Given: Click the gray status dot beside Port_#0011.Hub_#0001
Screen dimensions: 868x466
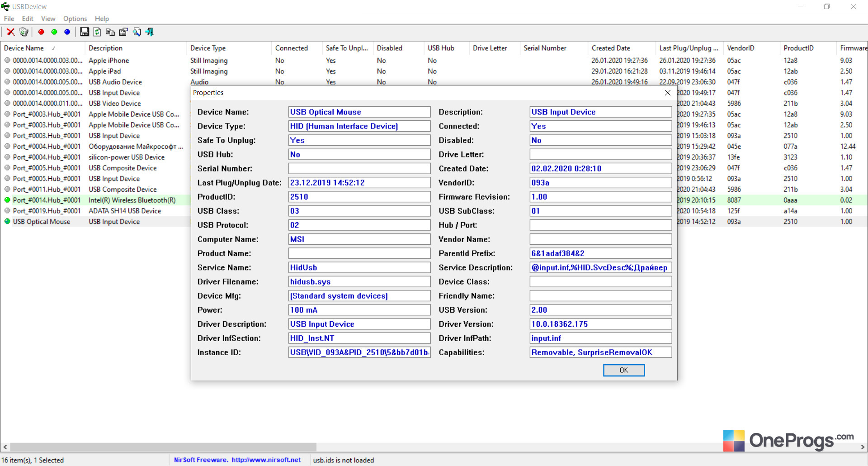Looking at the screenshot, I should pyautogui.click(x=7, y=189).
